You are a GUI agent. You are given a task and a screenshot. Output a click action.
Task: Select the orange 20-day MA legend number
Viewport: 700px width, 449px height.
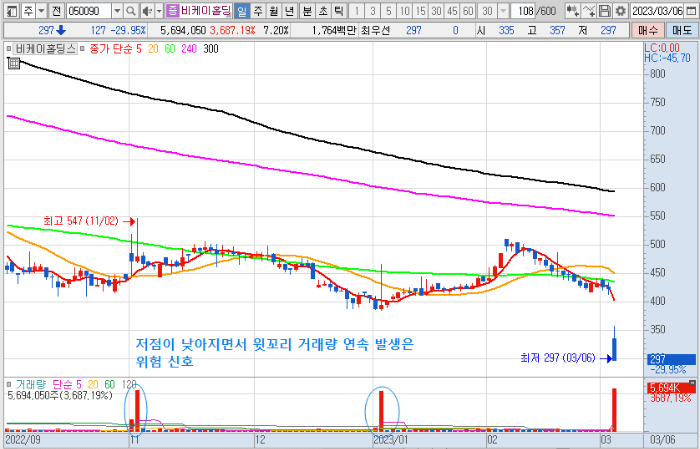153,49
